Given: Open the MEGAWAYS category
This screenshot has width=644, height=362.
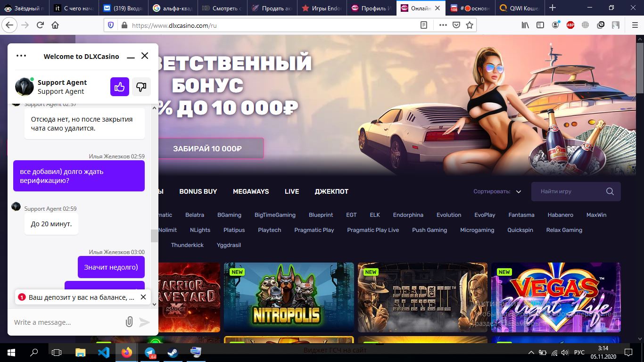Looking at the screenshot, I should click(251, 191).
